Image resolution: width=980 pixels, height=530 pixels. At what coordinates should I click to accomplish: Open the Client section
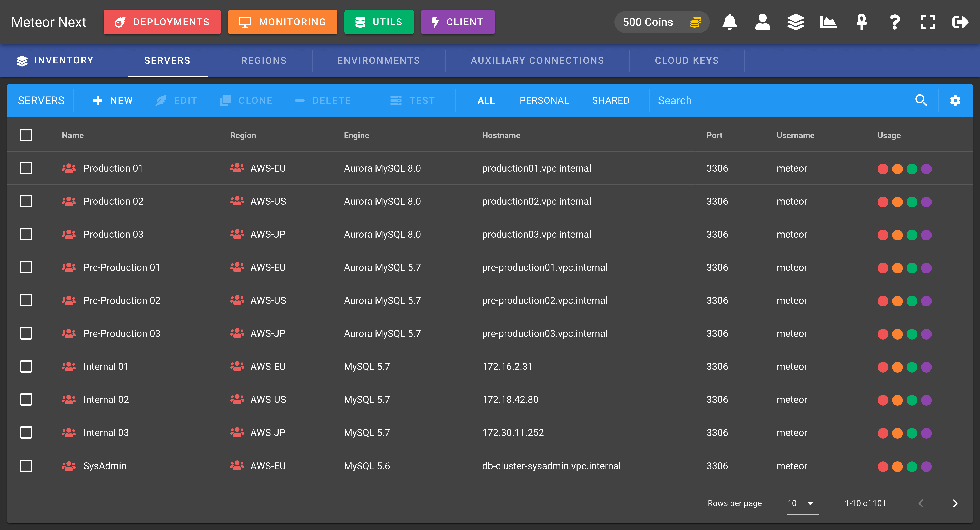pos(458,22)
